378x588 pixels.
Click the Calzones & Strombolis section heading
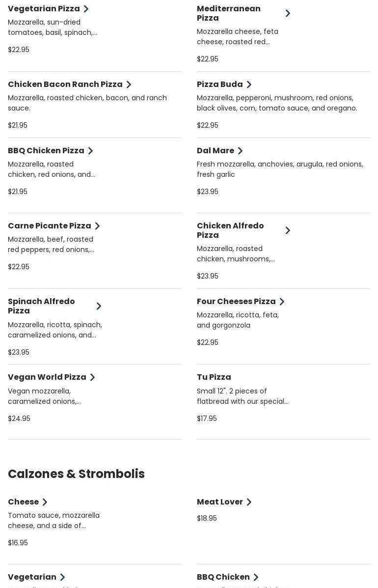click(x=76, y=474)
